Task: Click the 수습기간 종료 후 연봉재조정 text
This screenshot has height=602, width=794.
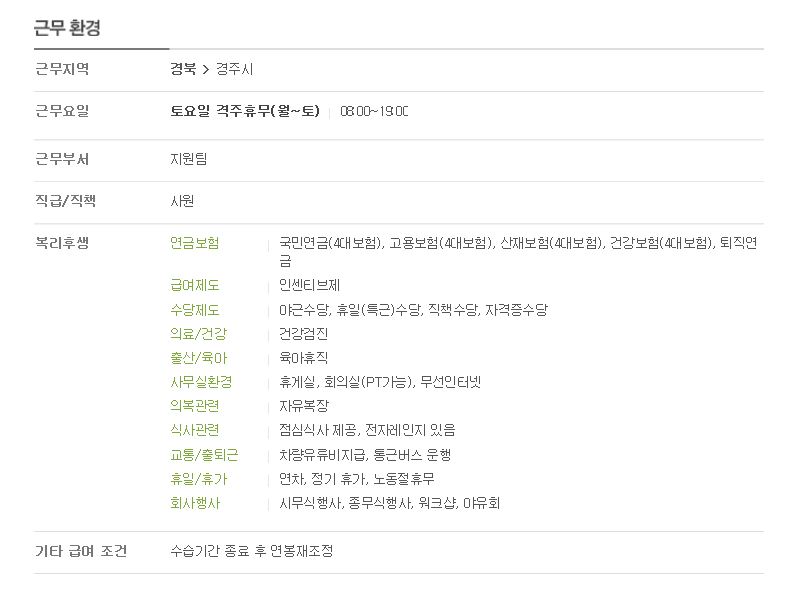Action: click(252, 551)
